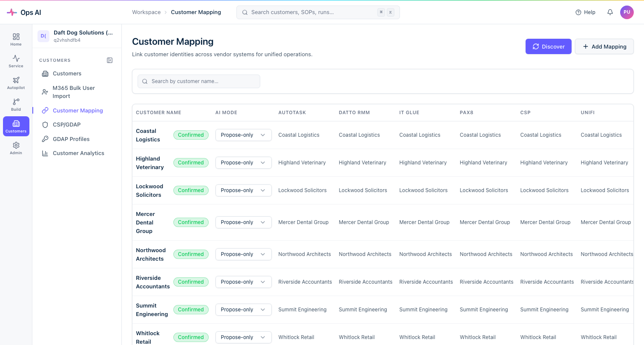Click Northwood Architects in the CSP column
Screen dimensions: 644x345
point(546,254)
